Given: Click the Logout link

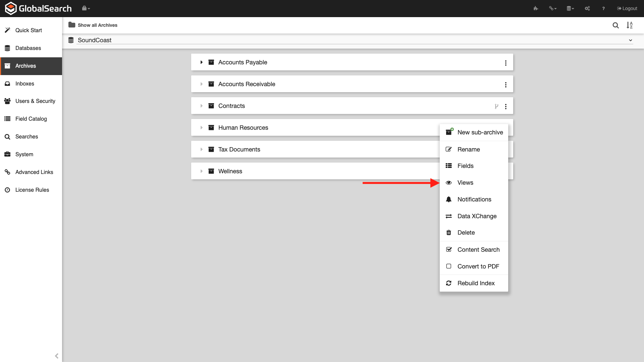Looking at the screenshot, I should (627, 8).
